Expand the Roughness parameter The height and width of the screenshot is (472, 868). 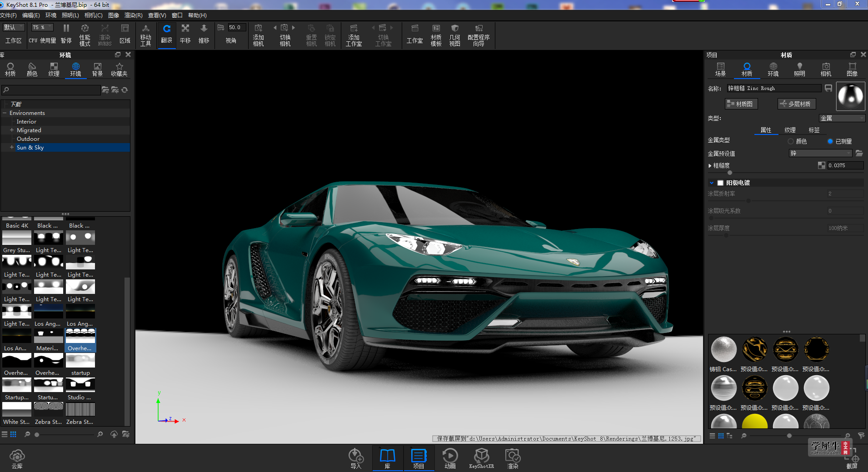710,165
